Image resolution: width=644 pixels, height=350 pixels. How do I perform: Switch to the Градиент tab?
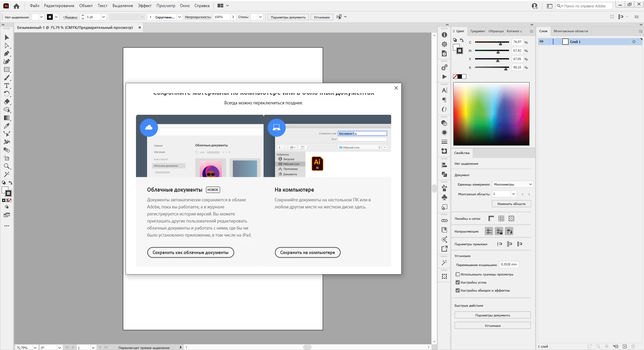tap(477, 31)
